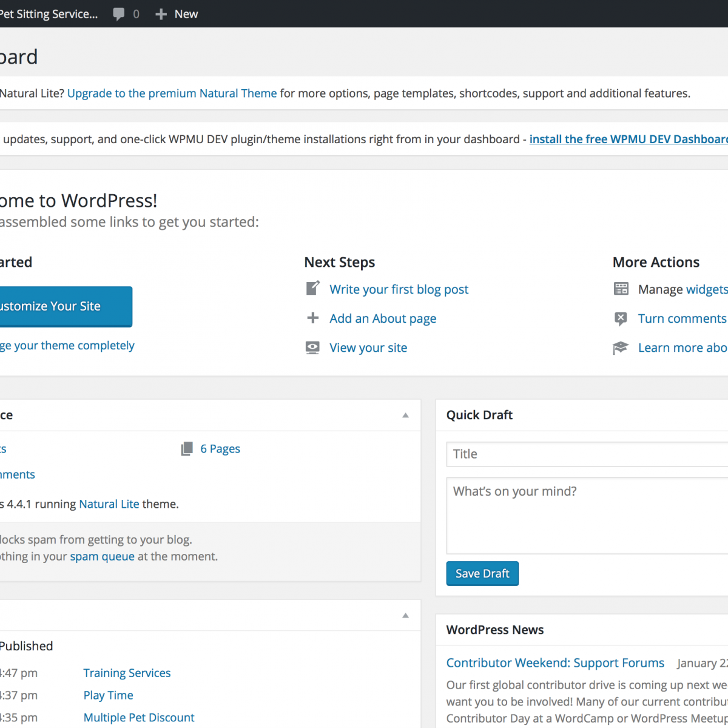Collapse the At a Glance panel
728x728 pixels.
point(405,416)
